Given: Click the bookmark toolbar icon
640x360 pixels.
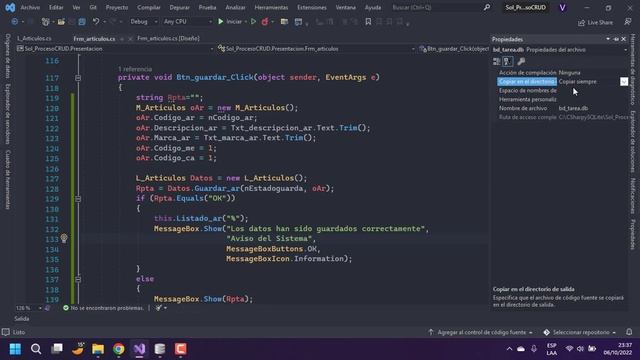Looking at the screenshot, I should [368, 22].
